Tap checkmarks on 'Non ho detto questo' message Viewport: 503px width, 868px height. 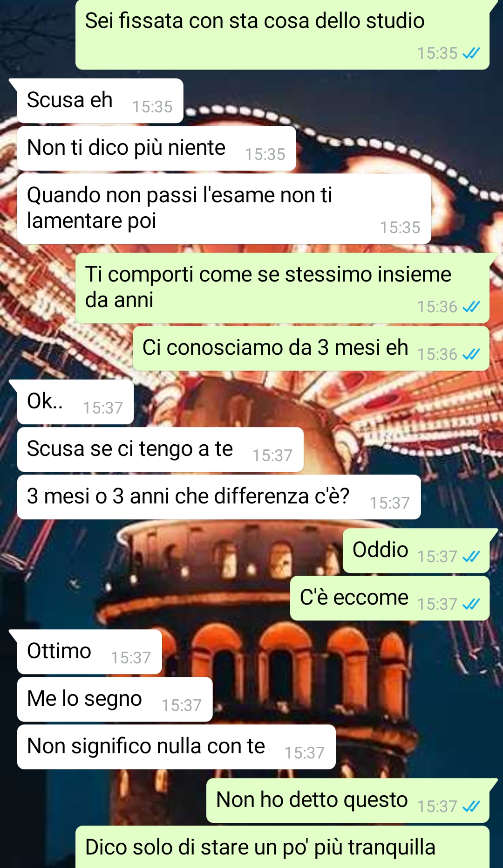coord(471,806)
